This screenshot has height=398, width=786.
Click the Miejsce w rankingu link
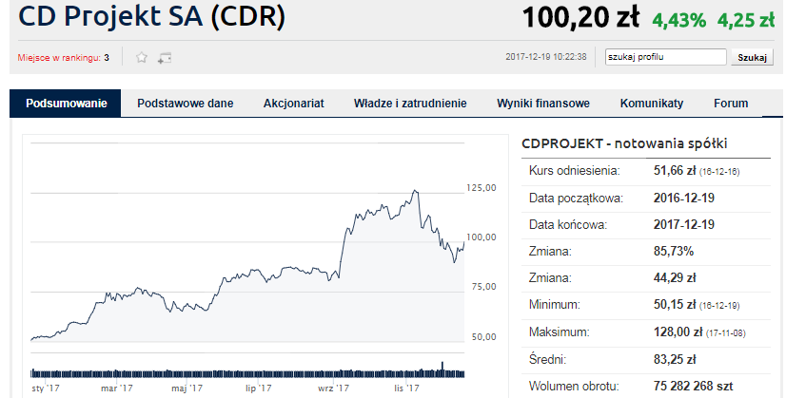coord(59,58)
